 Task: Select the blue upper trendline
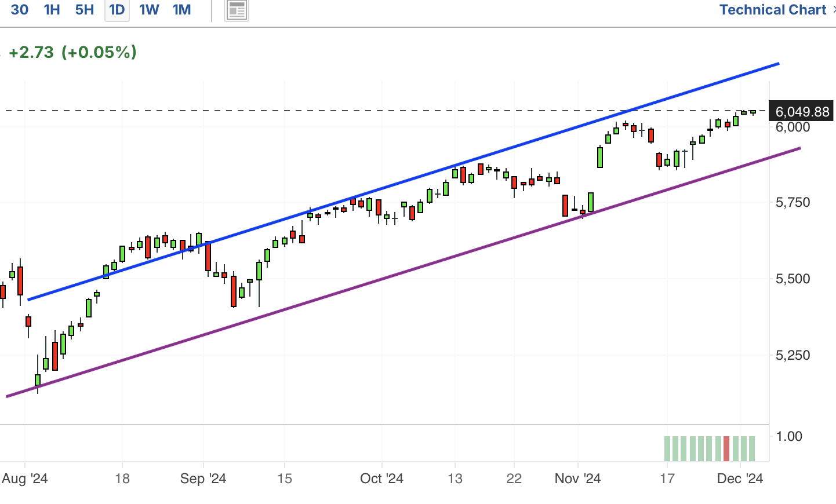point(404,182)
